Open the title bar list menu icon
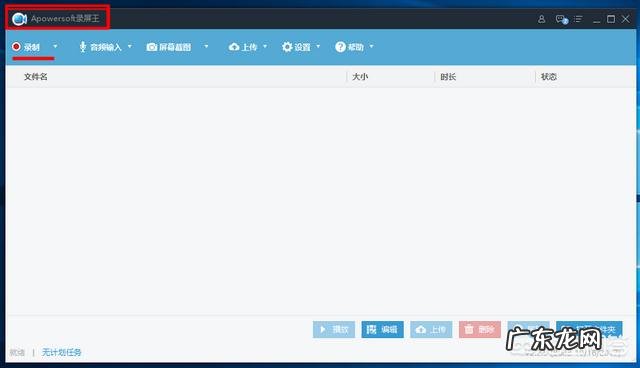This screenshot has height=368, width=640. (x=578, y=19)
